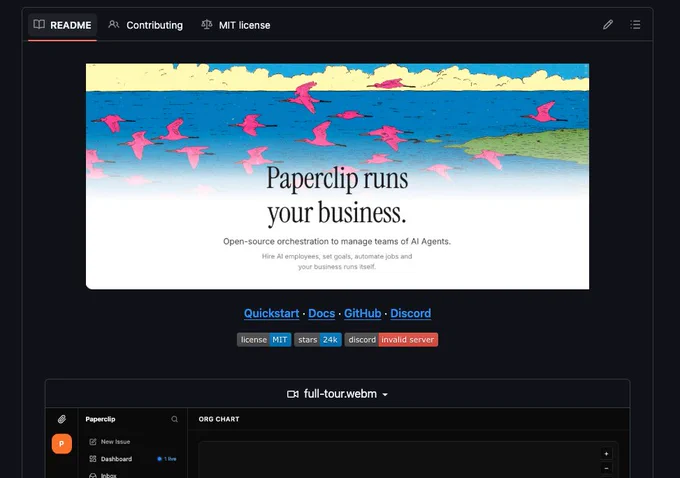680x478 pixels.
Task: Click the people icon on Contributing tab
Action: pyautogui.click(x=114, y=25)
